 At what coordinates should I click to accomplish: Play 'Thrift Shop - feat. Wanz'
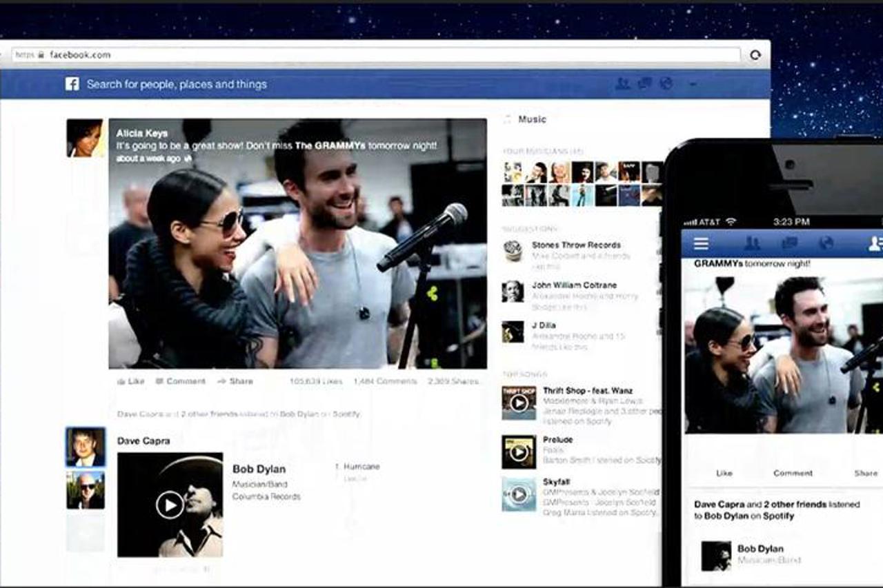click(519, 403)
